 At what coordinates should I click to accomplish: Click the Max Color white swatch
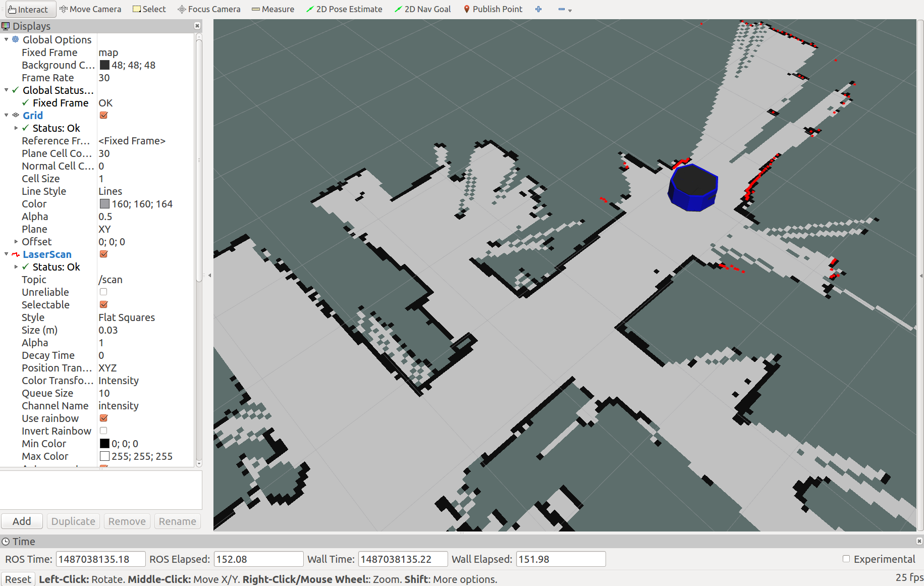[x=104, y=456]
